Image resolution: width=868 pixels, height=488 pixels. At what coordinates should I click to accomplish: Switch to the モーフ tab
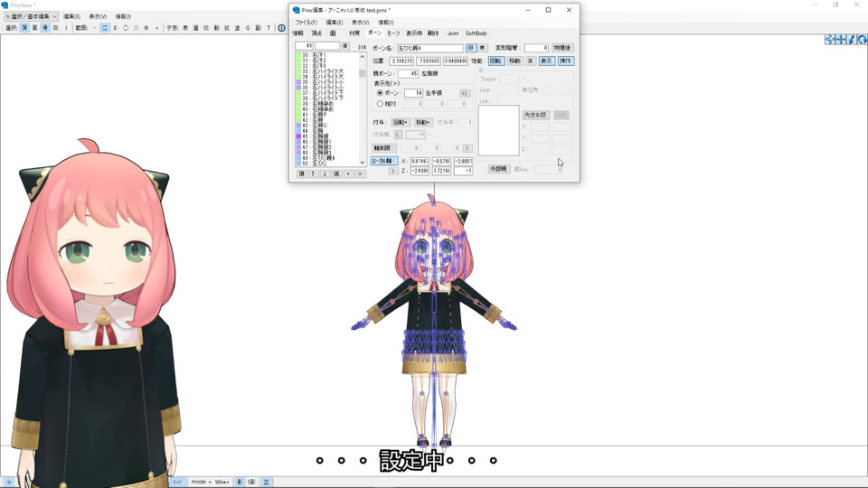point(393,33)
